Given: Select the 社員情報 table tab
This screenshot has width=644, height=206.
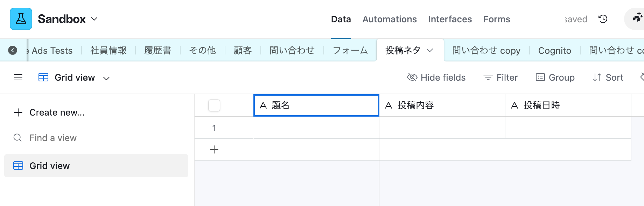Looking at the screenshot, I should [x=108, y=51].
